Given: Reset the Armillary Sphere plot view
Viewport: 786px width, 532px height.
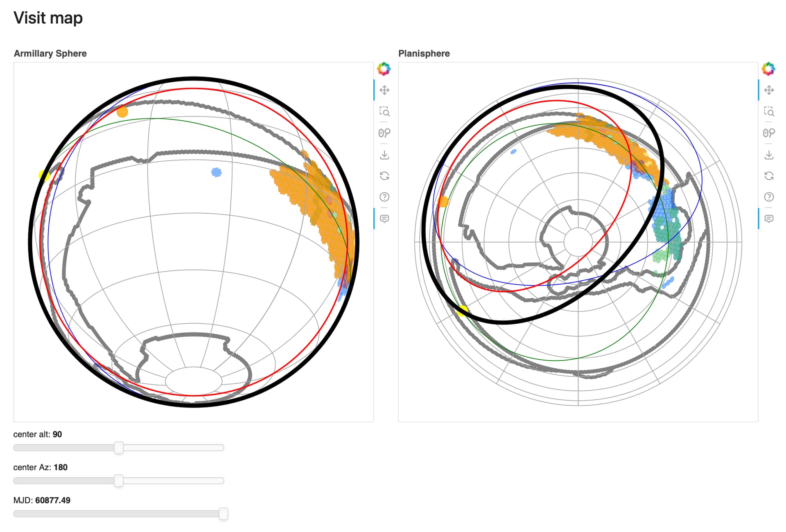Looking at the screenshot, I should [x=384, y=176].
